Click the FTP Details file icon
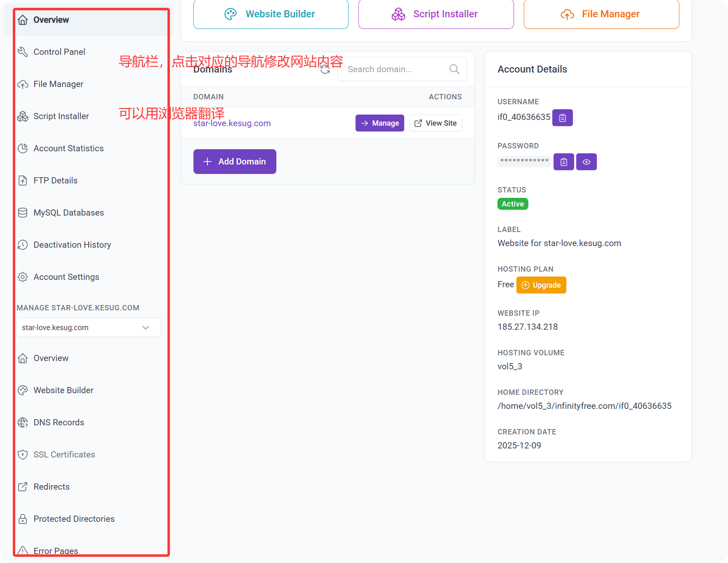Image resolution: width=728 pixels, height=563 pixels. (x=23, y=181)
